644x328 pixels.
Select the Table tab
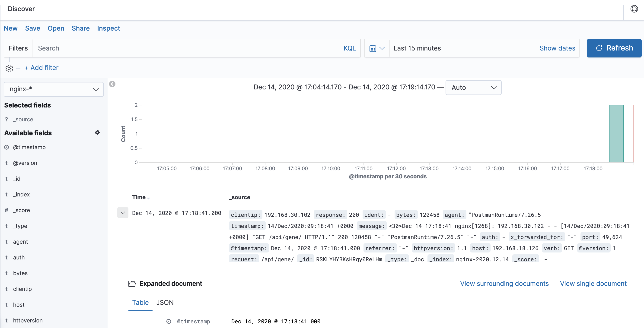coord(140,303)
